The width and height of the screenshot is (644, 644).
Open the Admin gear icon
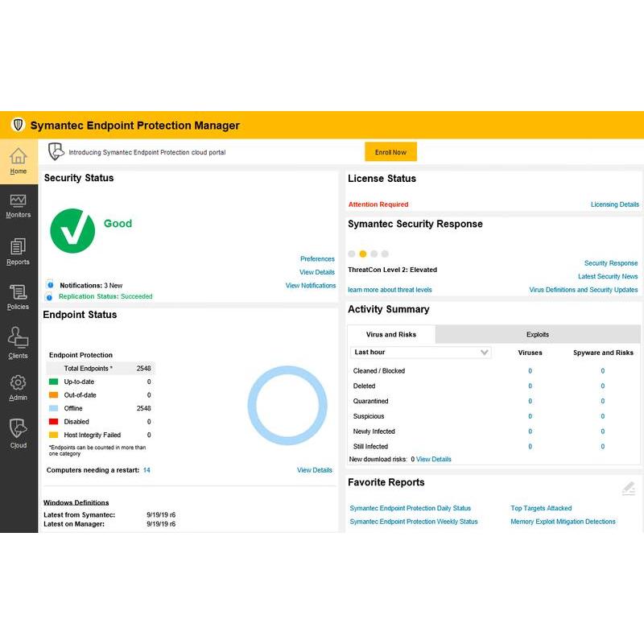[18, 383]
